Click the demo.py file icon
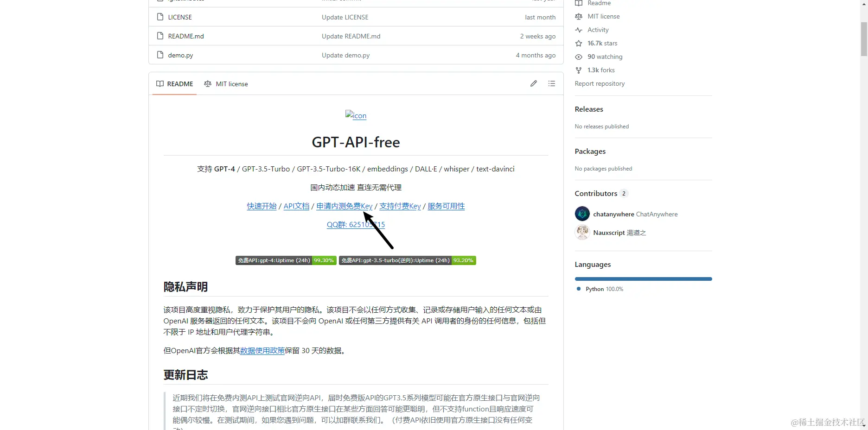This screenshot has width=868, height=430. click(x=160, y=55)
